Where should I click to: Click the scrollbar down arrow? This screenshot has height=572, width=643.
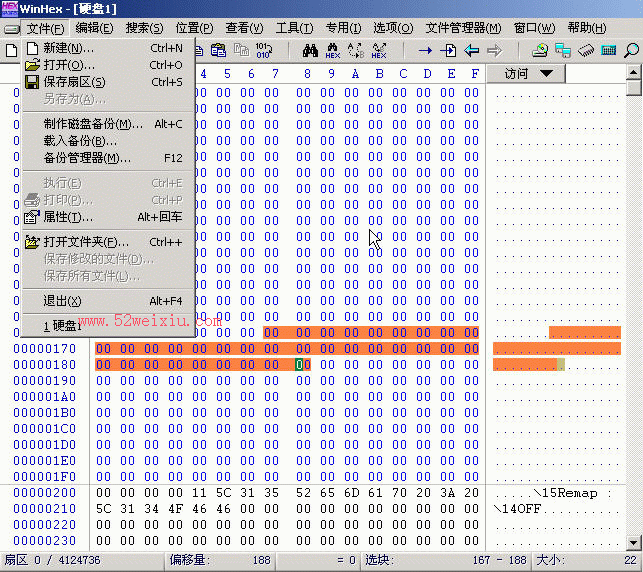coord(634,542)
